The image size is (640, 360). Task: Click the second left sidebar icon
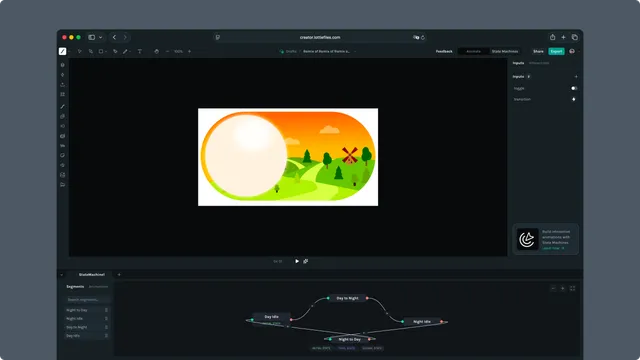pyautogui.click(x=62, y=75)
